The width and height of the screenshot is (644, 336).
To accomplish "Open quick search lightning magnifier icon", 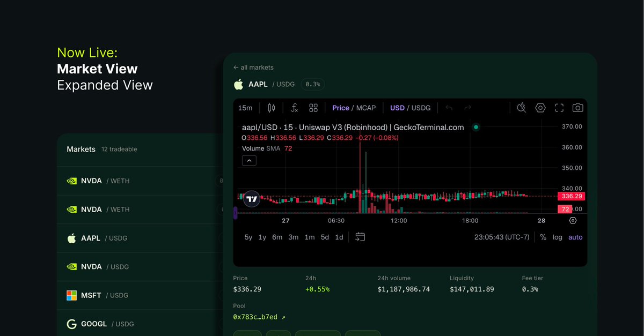I will [x=521, y=108].
